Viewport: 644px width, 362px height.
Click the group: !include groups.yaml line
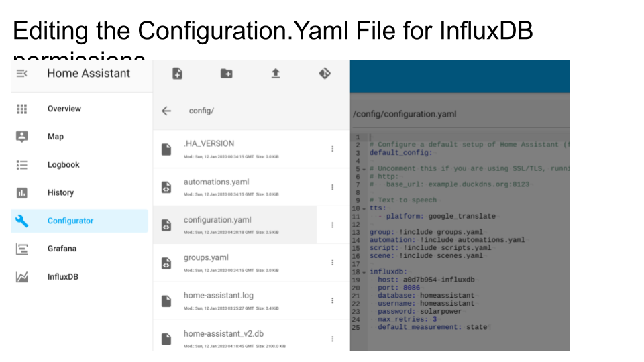point(426,233)
